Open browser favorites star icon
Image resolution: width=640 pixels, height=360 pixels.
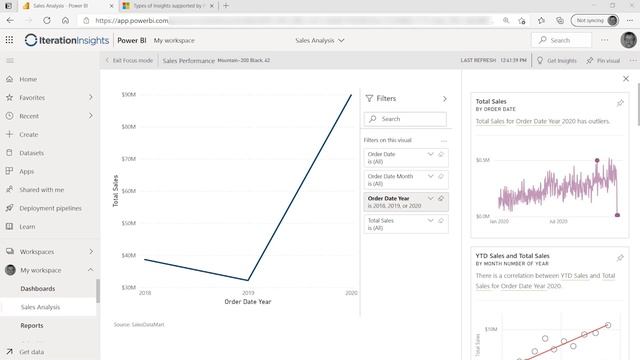tap(541, 20)
